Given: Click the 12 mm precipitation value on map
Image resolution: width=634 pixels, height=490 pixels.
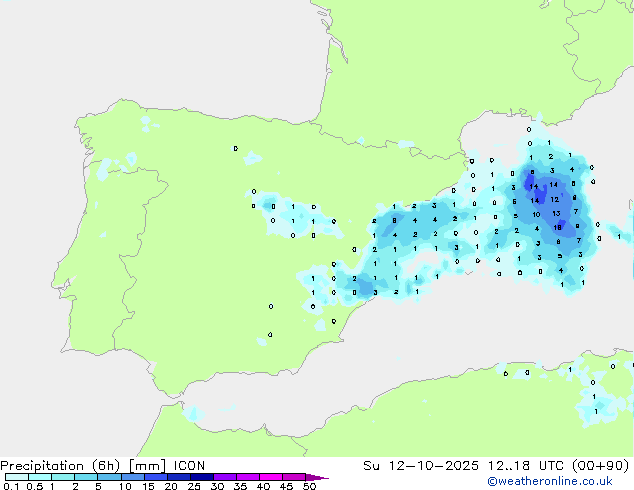Looking at the screenshot, I should (x=555, y=199).
